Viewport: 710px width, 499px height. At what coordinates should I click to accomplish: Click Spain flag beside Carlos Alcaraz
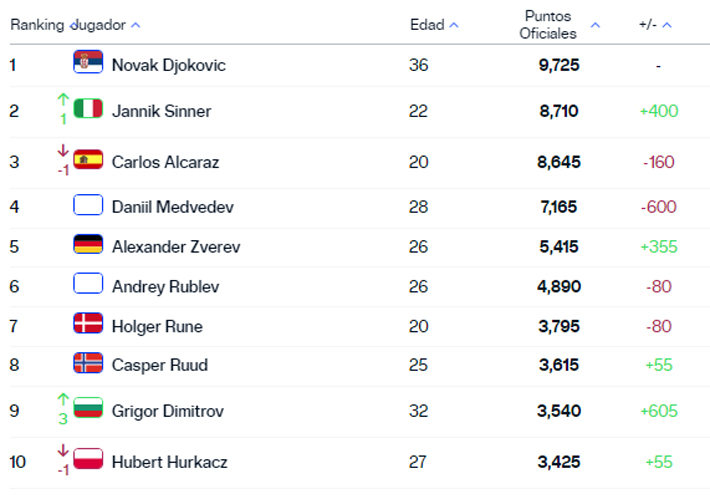(88, 159)
